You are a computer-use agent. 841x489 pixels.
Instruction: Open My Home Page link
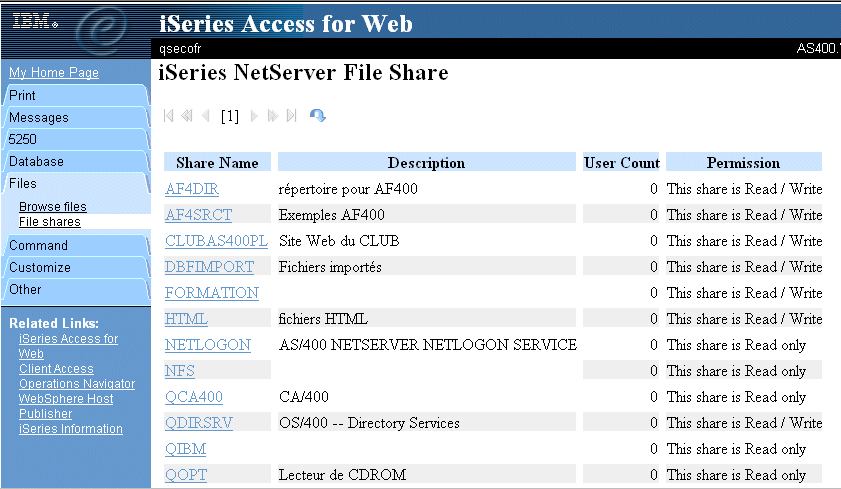(x=54, y=72)
